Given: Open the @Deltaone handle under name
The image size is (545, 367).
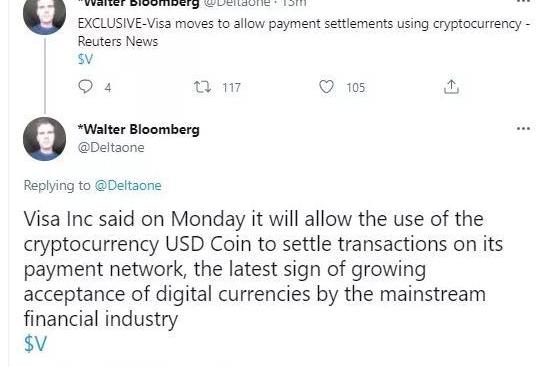Looking at the screenshot, I should 111,147.
